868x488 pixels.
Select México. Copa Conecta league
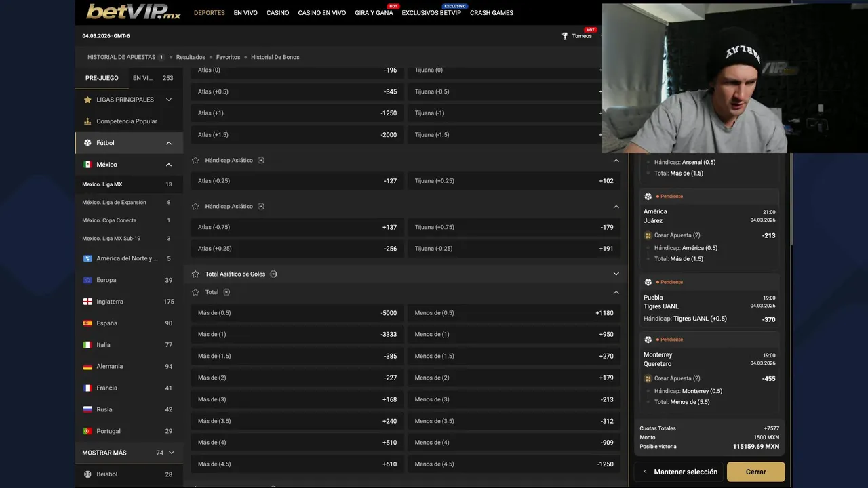[x=129, y=220]
